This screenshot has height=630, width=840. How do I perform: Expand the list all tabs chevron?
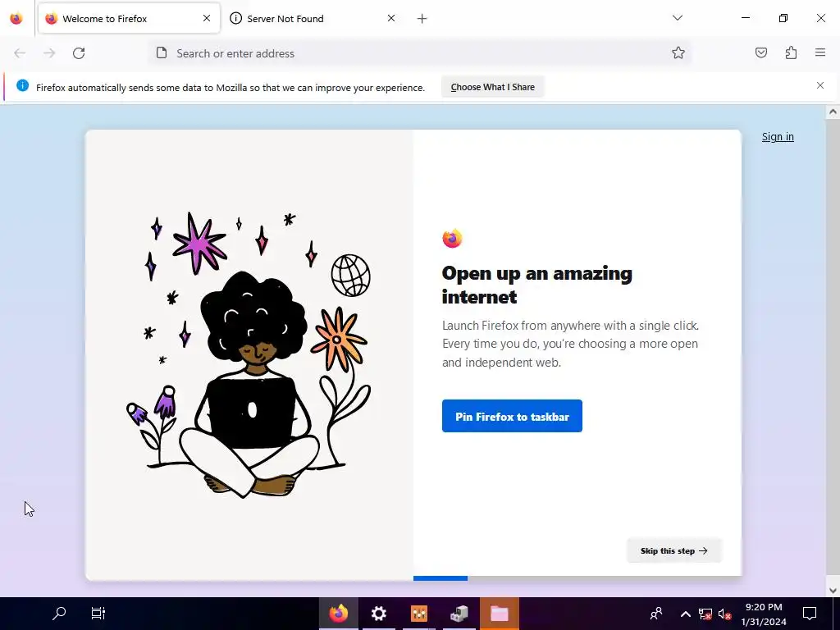(x=677, y=18)
